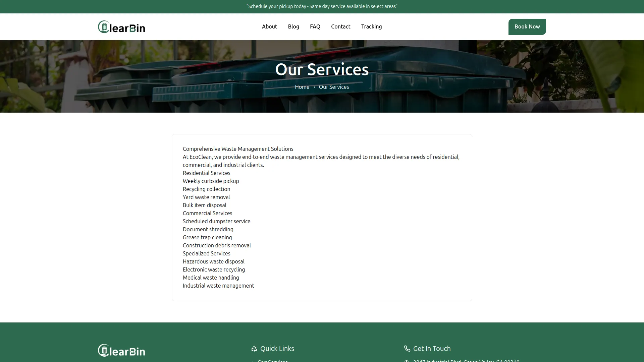Click the location pin icon beside the address
Viewport: 644px width, 362px height.
tap(407, 361)
